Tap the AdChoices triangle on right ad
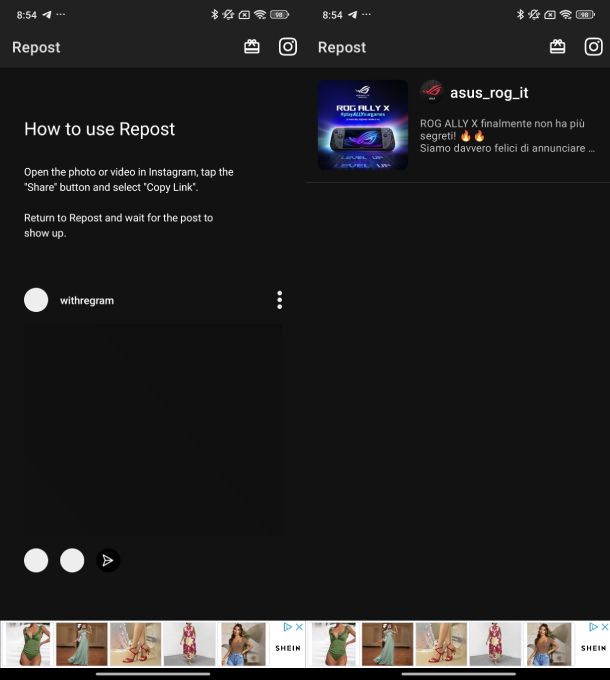 coord(594,627)
